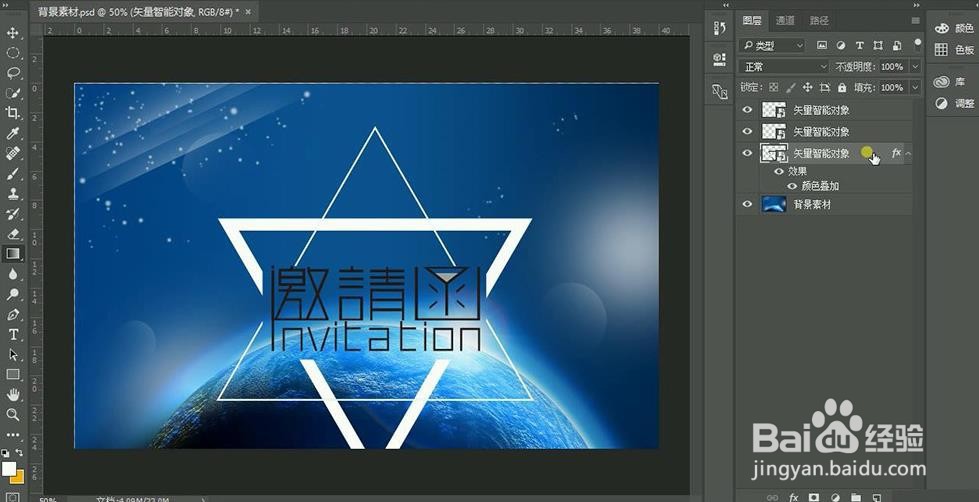
Task: Toggle lock position
Action: point(807,87)
